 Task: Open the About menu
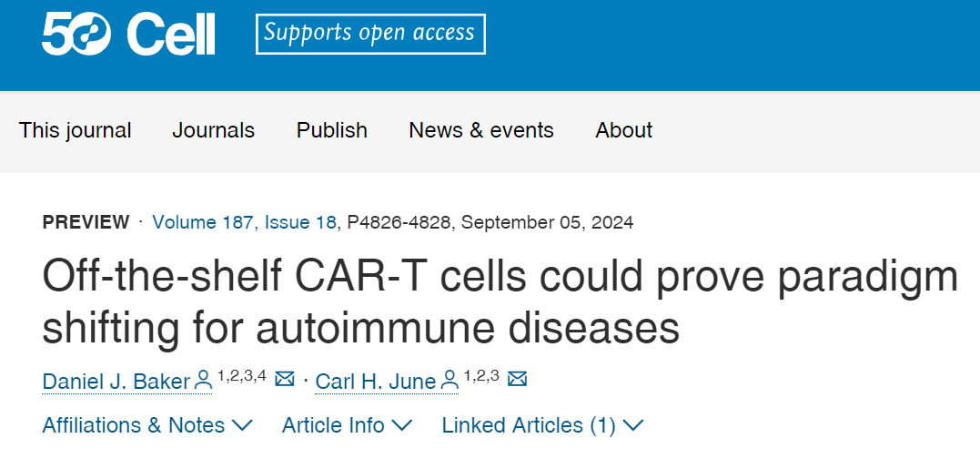tap(623, 130)
